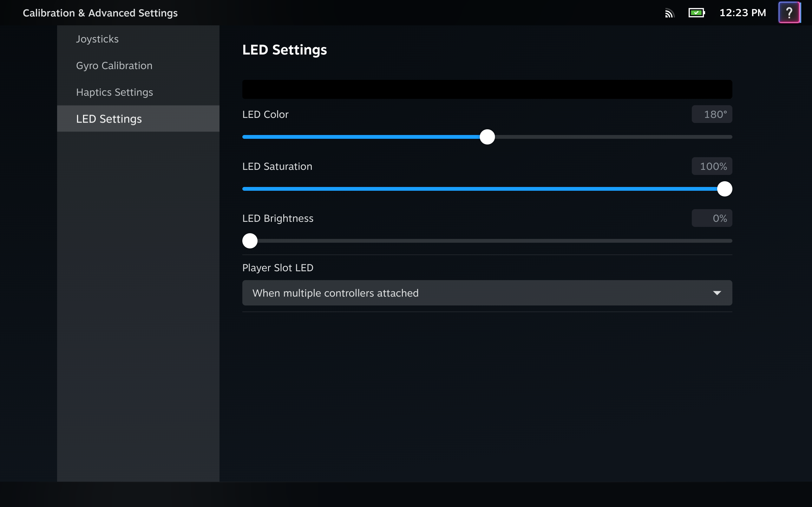This screenshot has width=812, height=507.
Task: Click the Player Slot LED dropdown arrow
Action: click(x=717, y=293)
